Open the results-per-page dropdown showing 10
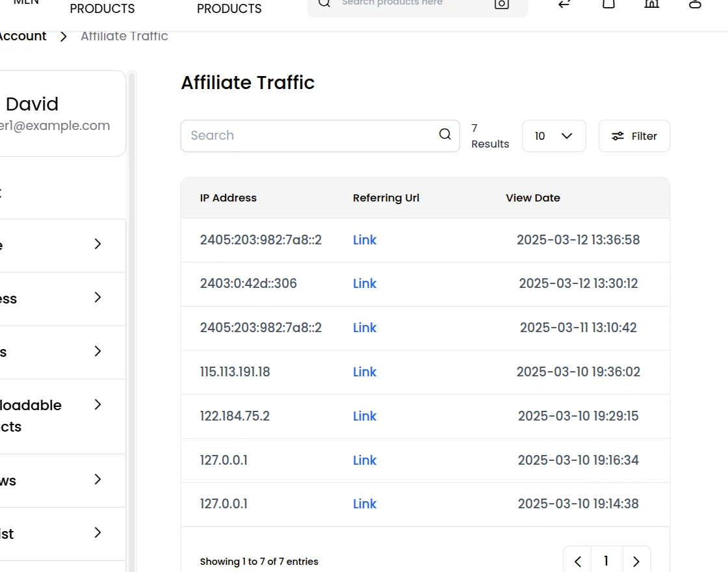The image size is (728, 572). 554,136
